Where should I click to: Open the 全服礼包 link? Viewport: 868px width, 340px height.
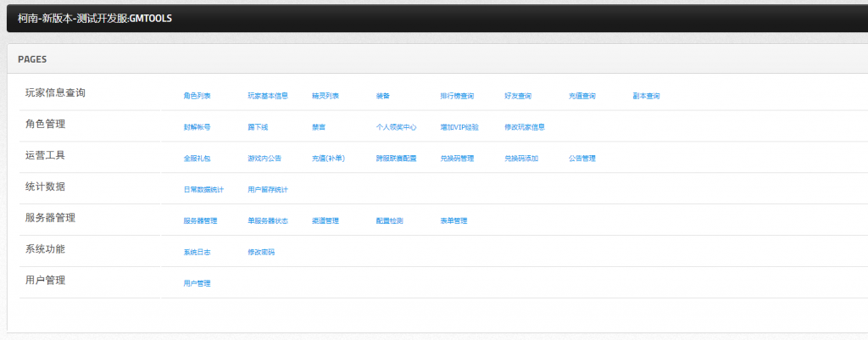[x=197, y=159]
